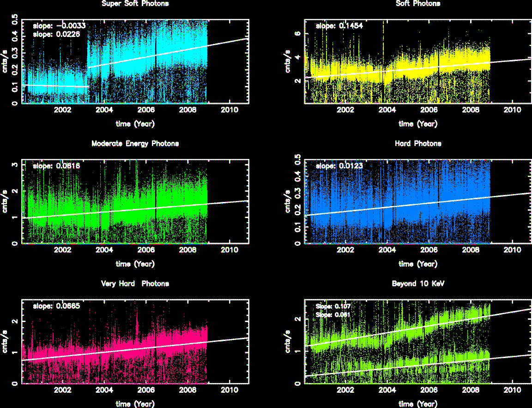Select the slope 0.0123 label
The width and height of the screenshot is (532, 408).
339,166
